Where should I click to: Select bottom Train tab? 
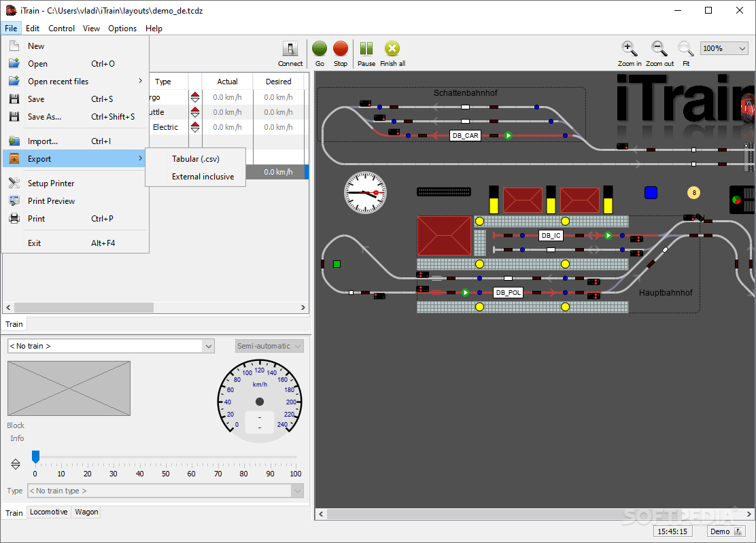14,512
